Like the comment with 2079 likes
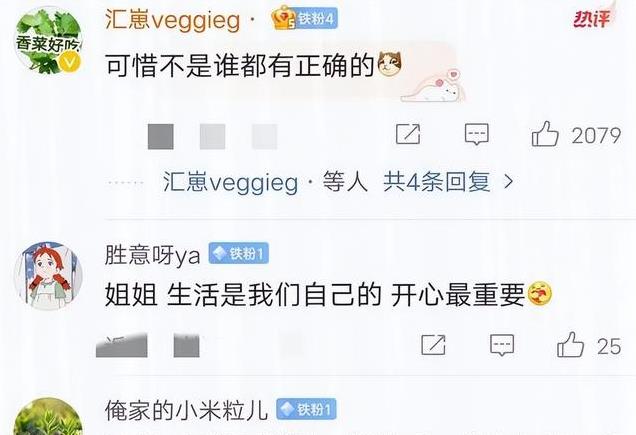 545,134
